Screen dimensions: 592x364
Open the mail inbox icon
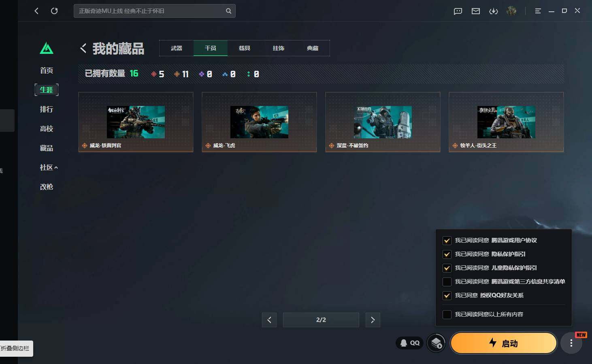(x=476, y=11)
